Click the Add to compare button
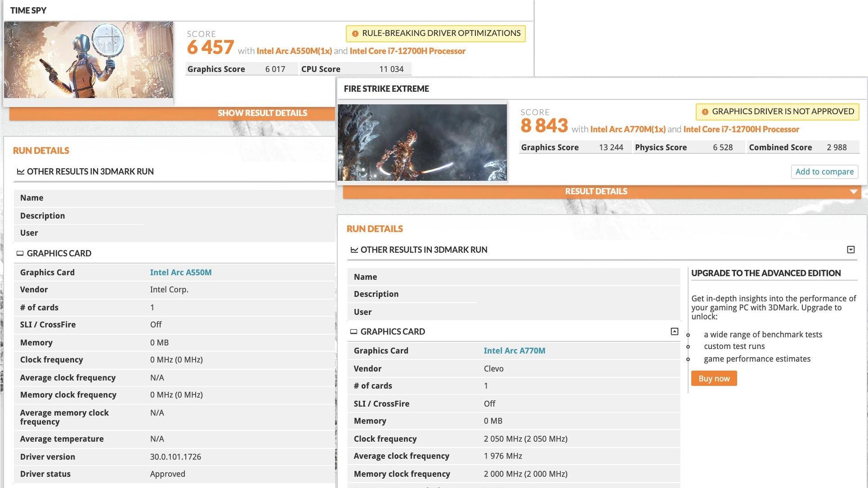The width and height of the screenshot is (868, 488). (824, 171)
